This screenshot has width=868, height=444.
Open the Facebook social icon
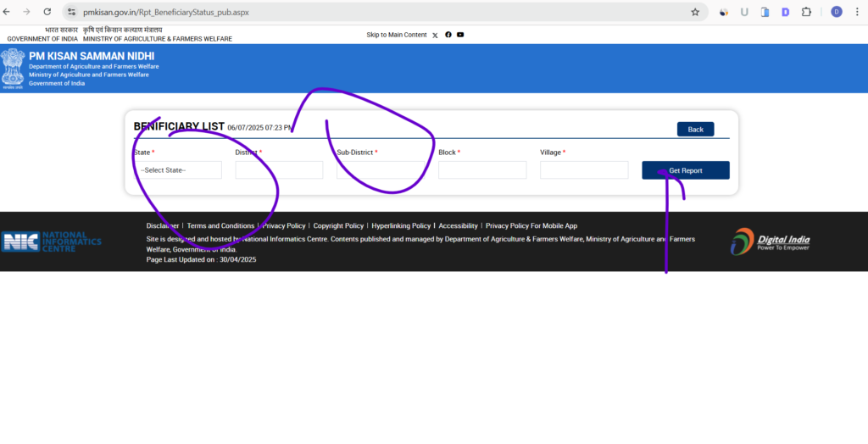pyautogui.click(x=448, y=35)
